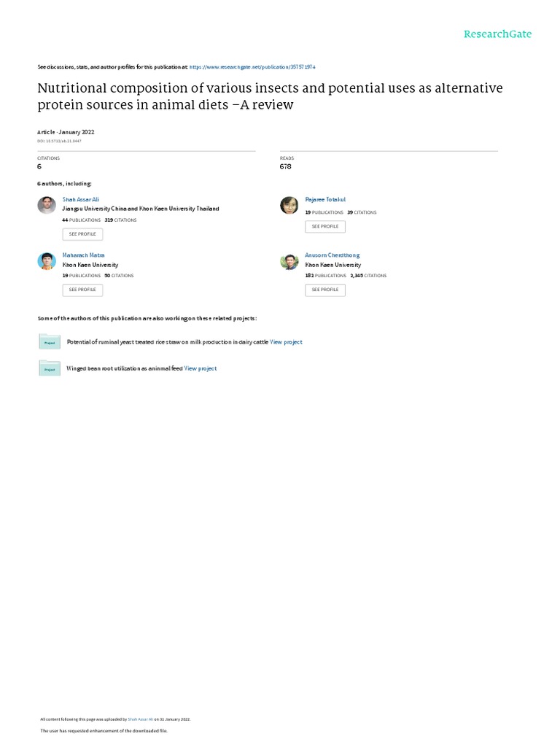Visit Anusorn Cherdthong's author name link
Image resolution: width=560 pixels, height=747 pixels.
click(x=332, y=255)
